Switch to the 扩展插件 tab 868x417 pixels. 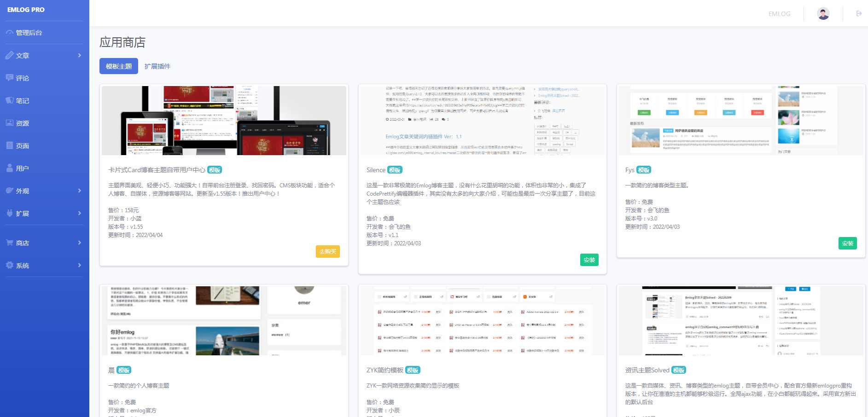click(x=157, y=66)
